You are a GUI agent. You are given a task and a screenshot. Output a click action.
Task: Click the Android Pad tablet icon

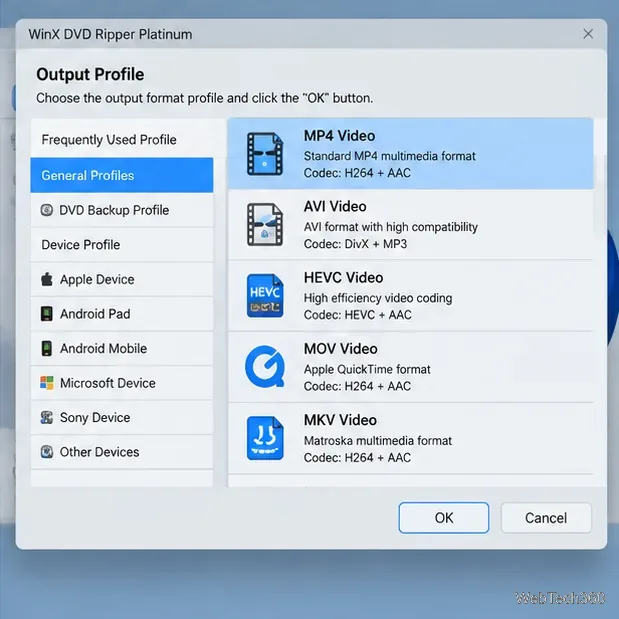47,314
